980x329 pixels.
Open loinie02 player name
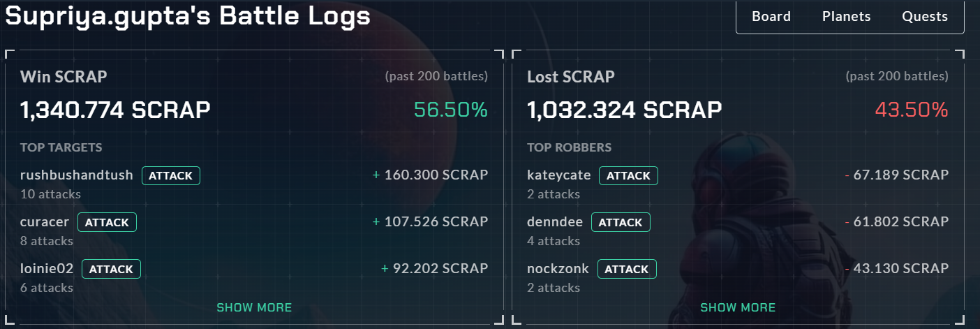pos(47,269)
